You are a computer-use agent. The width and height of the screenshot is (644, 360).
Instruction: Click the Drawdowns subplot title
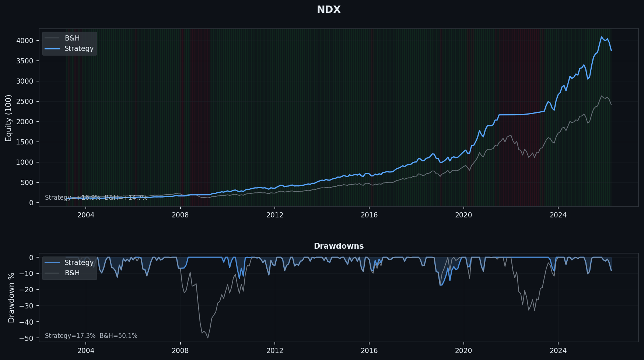click(x=339, y=246)
